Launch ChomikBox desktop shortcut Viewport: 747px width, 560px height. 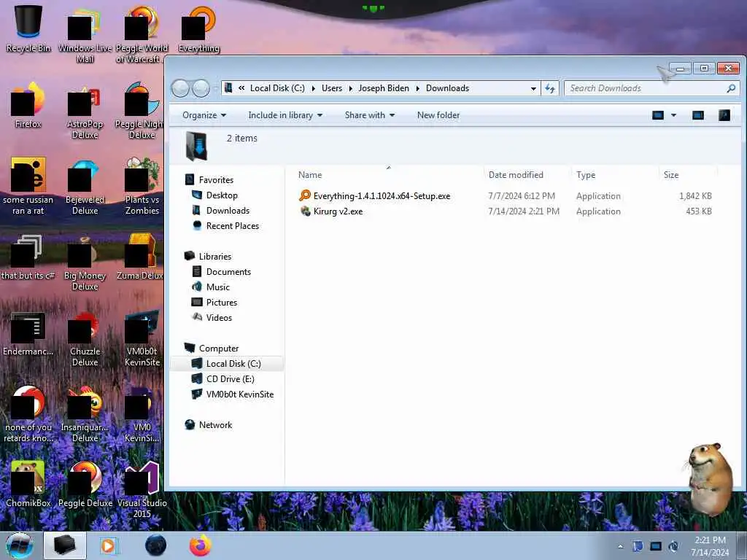[x=28, y=484]
